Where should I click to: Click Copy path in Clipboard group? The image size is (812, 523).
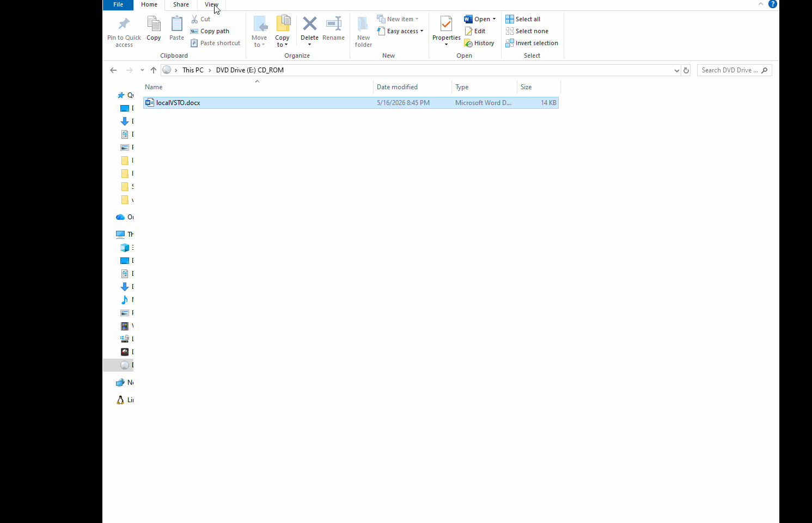point(210,31)
